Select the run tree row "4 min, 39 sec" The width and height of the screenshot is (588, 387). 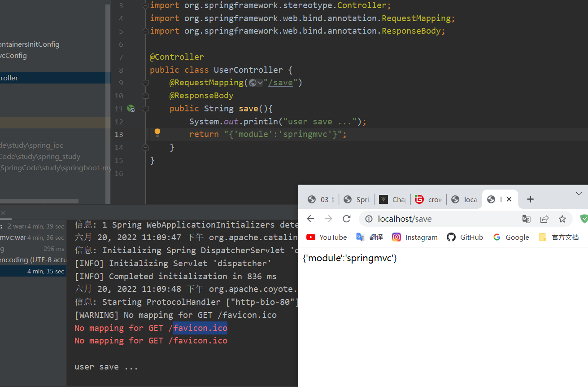click(33, 226)
